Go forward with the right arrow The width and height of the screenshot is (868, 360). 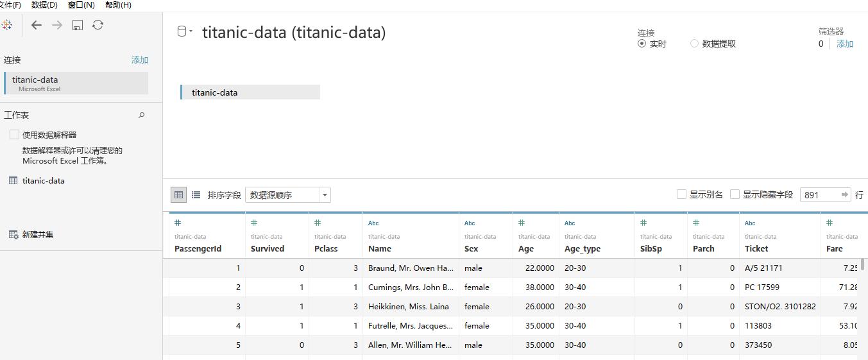tap(57, 25)
